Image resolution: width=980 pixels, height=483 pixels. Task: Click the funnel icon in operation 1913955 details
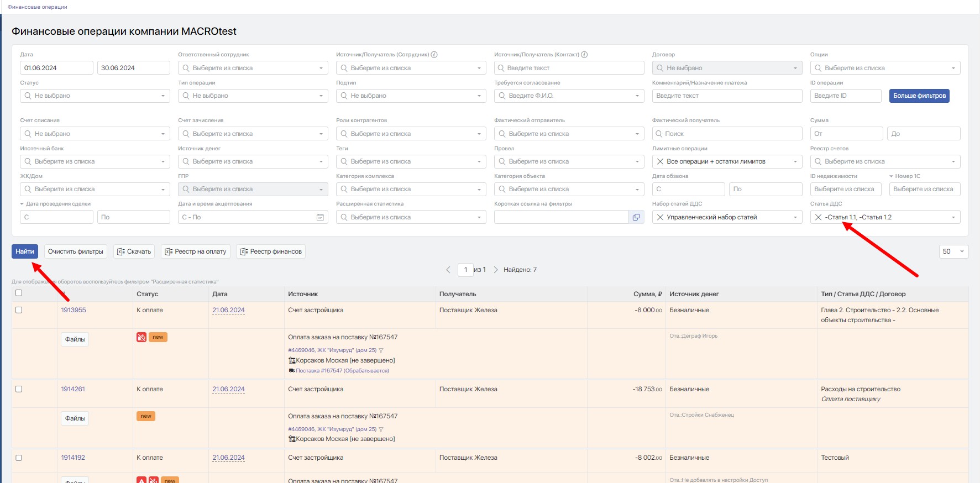381,350
